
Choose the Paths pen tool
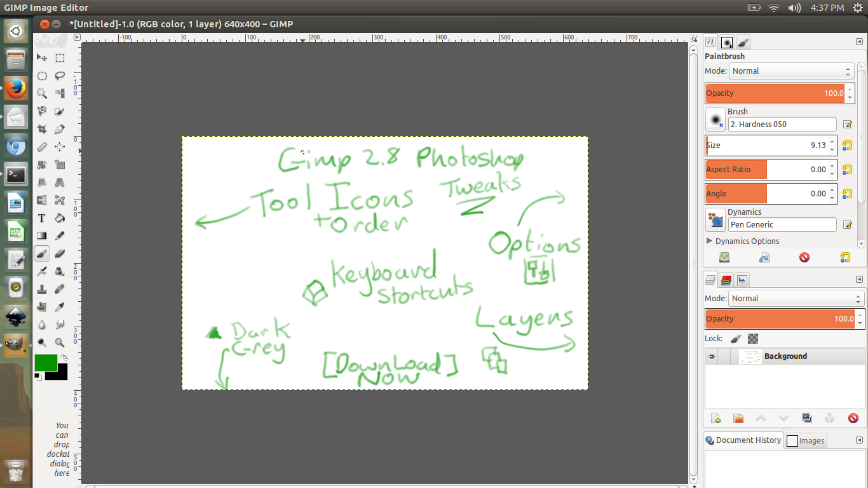pos(60,129)
